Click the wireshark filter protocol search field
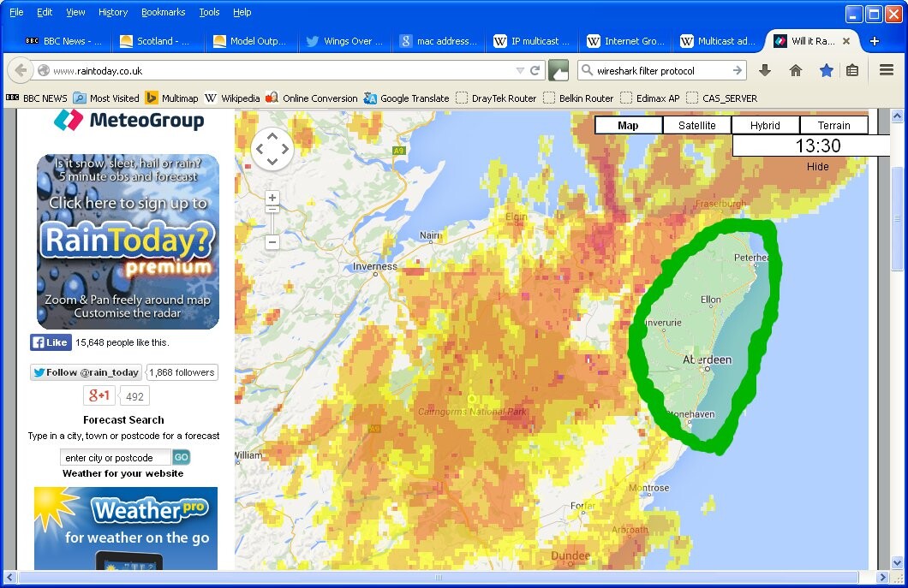908x588 pixels. [662, 70]
